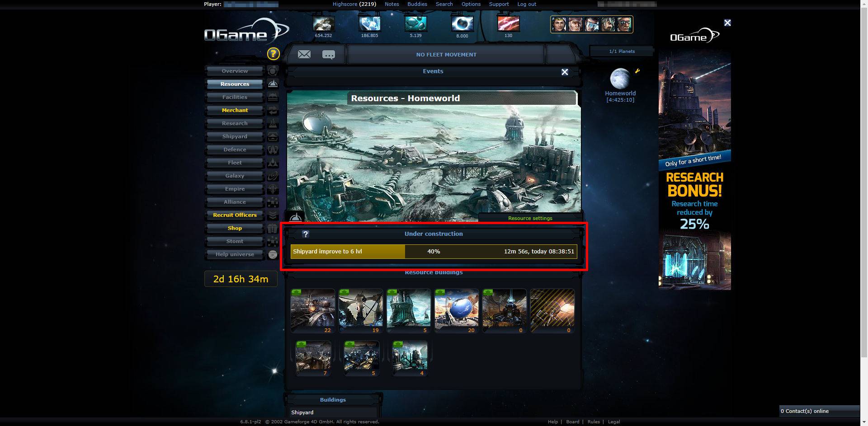The height and width of the screenshot is (426, 868).
Task: Select the Commander officer portrait
Action: point(559,24)
